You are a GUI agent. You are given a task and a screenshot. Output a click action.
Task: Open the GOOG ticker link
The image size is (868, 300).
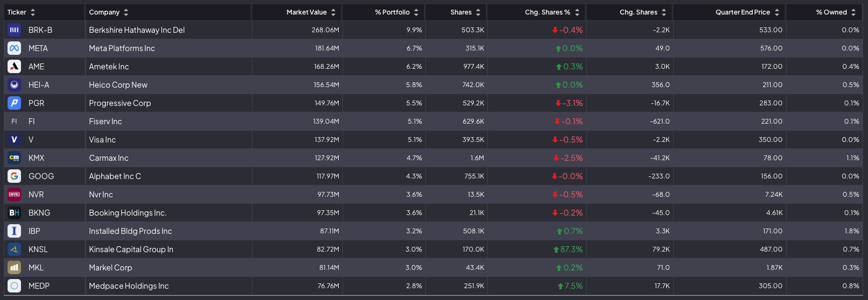[41, 176]
